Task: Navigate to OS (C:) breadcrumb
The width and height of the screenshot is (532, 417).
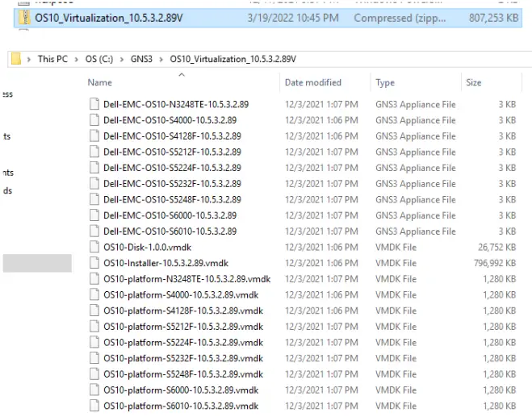Action: (x=99, y=59)
